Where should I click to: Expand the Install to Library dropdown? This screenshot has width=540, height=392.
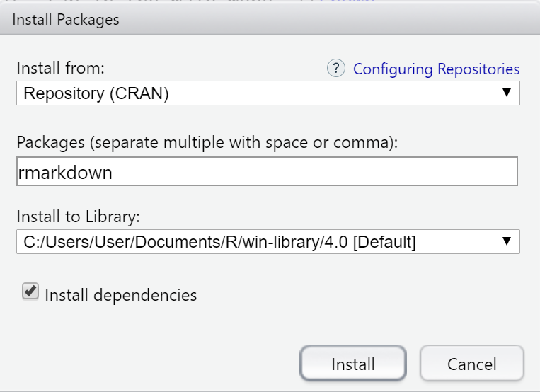268,242
